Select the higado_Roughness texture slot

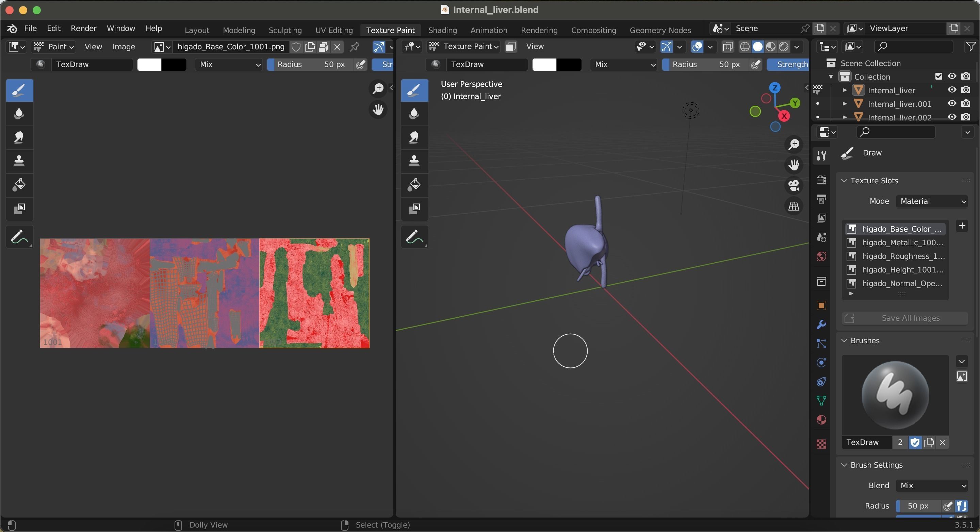coord(895,256)
